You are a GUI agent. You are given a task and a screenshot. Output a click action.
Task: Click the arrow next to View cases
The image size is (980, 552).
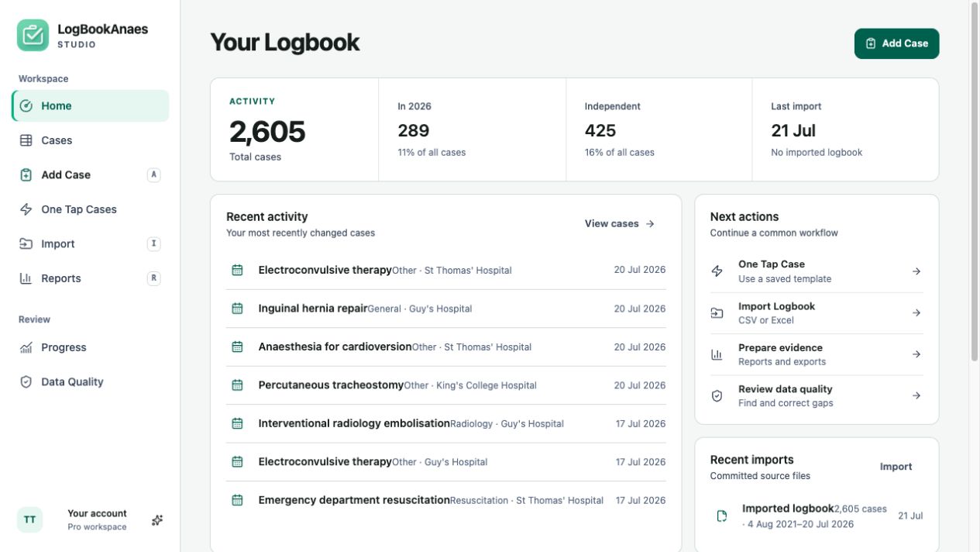pos(650,224)
